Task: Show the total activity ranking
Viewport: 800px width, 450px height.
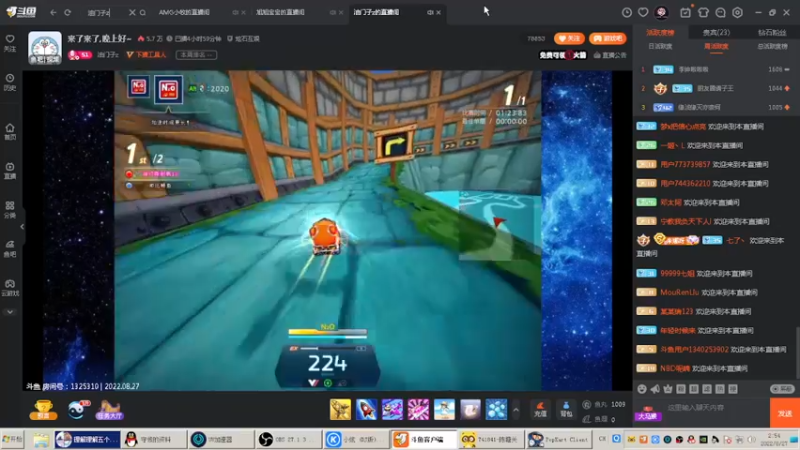Action: click(x=772, y=46)
